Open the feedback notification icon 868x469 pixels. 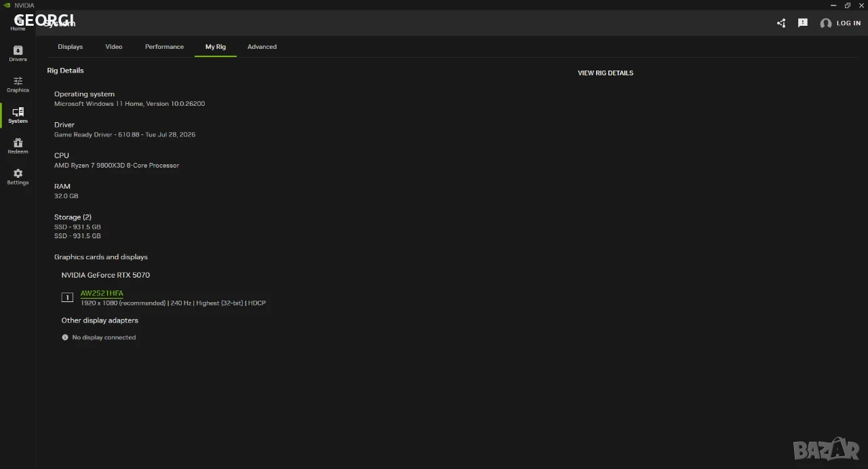pyautogui.click(x=803, y=23)
